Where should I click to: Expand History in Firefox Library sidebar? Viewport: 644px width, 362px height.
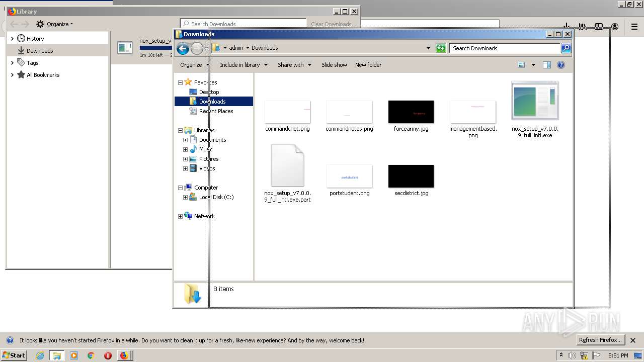point(12,39)
